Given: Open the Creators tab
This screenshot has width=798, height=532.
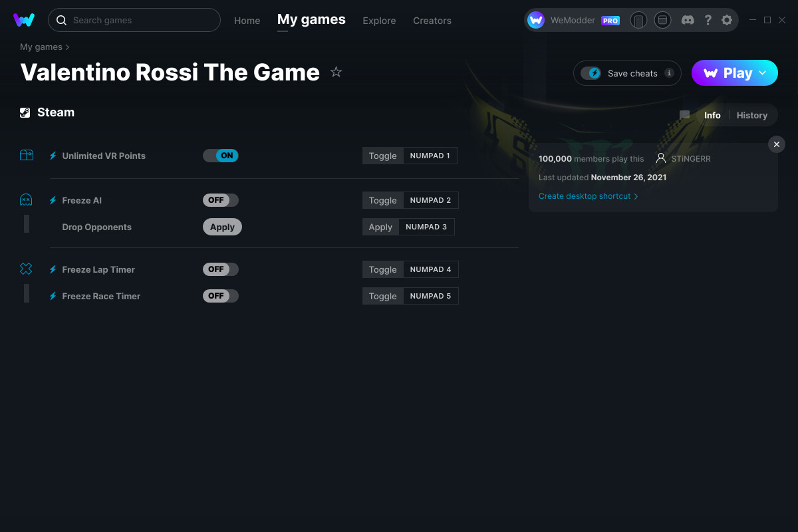Looking at the screenshot, I should pyautogui.click(x=432, y=21).
